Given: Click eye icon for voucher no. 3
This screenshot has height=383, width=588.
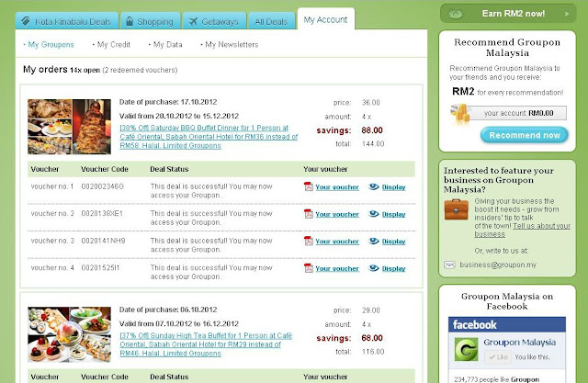Looking at the screenshot, I should pyautogui.click(x=374, y=241).
